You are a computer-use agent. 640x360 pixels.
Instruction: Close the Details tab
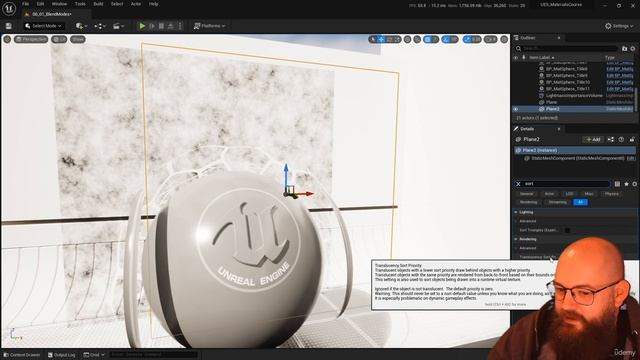tap(559, 129)
